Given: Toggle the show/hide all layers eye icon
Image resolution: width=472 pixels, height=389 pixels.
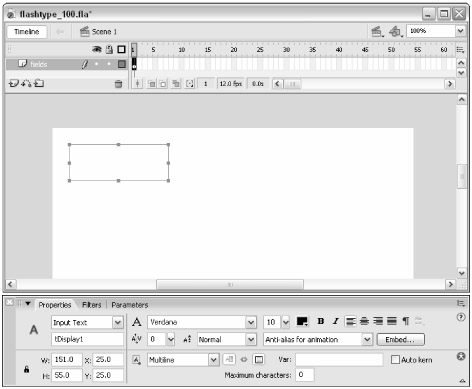Looking at the screenshot, I should coord(97,50).
